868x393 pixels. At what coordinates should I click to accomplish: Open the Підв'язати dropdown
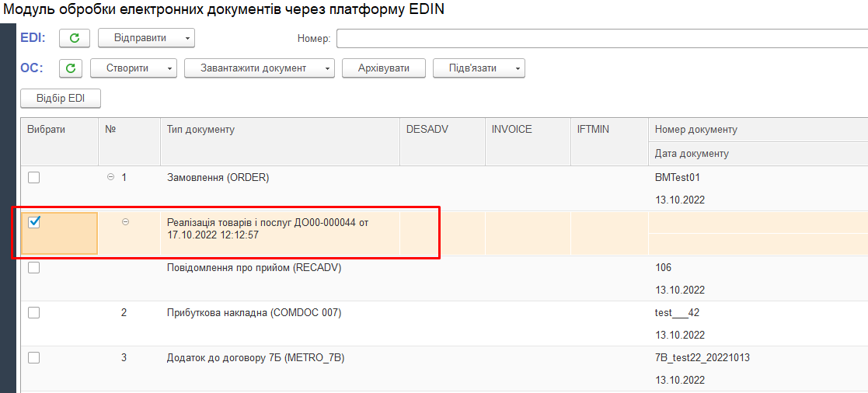tap(479, 68)
